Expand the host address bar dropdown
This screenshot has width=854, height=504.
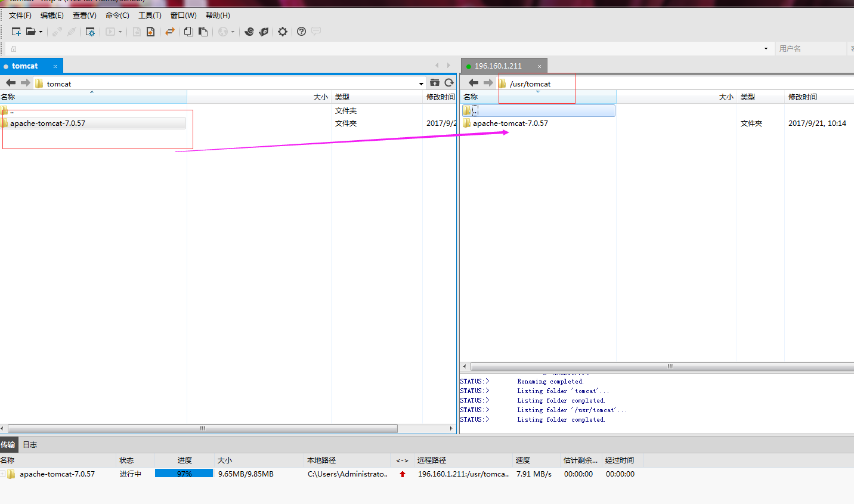pos(766,49)
